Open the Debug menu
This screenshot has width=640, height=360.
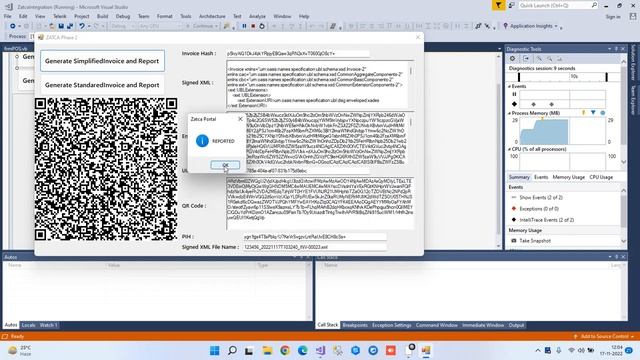[x=122, y=16]
